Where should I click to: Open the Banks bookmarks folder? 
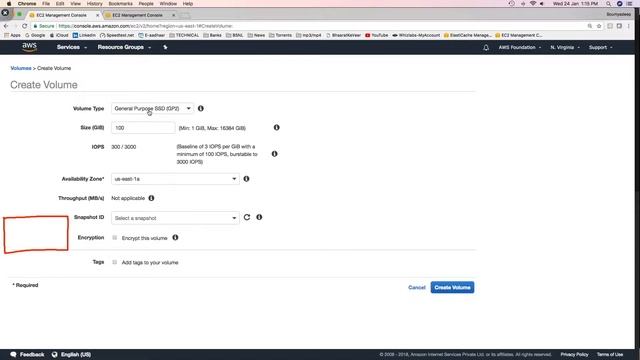212,36
